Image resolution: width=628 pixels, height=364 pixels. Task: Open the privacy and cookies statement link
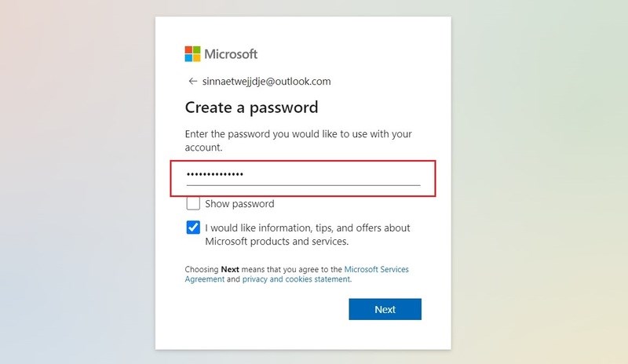click(296, 278)
